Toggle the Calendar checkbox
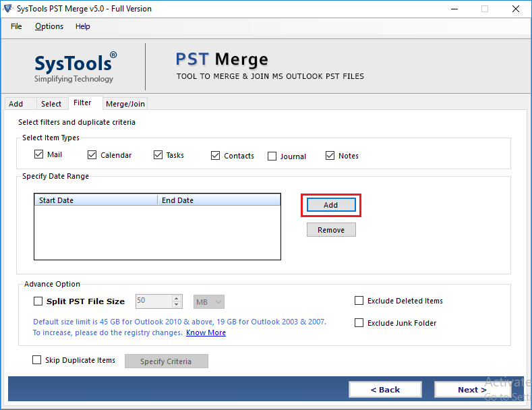 click(x=92, y=155)
